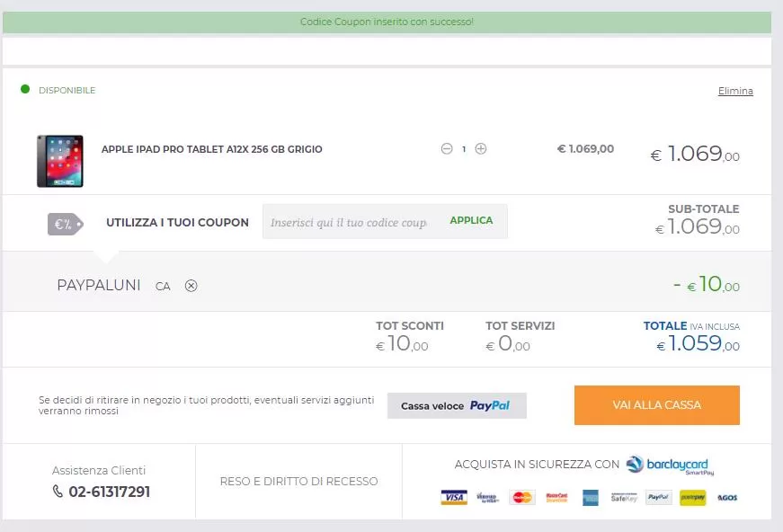
Task: Click customer service number 02-61317291
Action: [110, 492]
